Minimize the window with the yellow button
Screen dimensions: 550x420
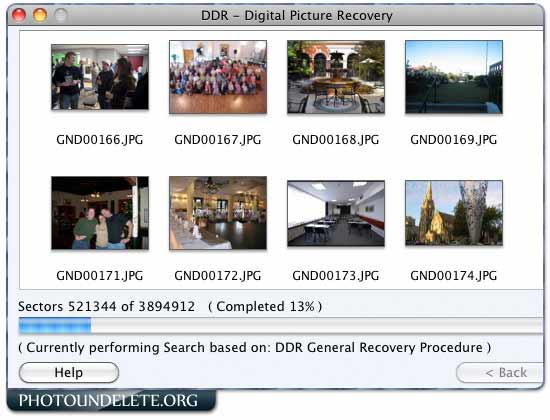40,15
